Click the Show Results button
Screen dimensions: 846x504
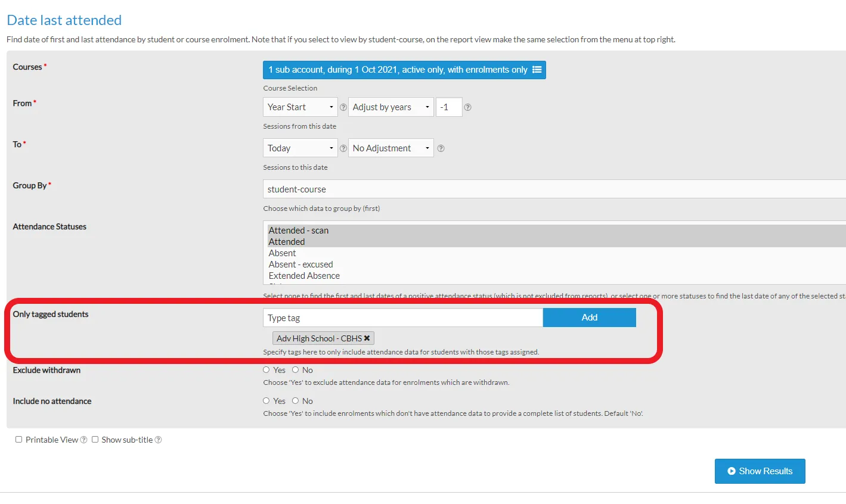pyautogui.click(x=760, y=471)
